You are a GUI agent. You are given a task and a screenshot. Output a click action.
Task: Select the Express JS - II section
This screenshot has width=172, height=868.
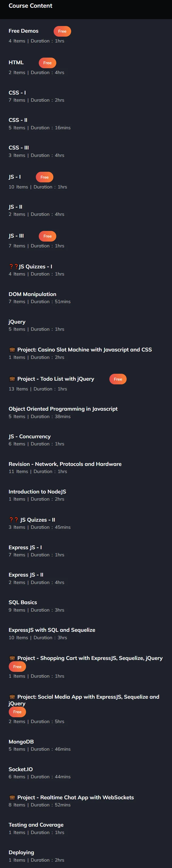[86, 578]
